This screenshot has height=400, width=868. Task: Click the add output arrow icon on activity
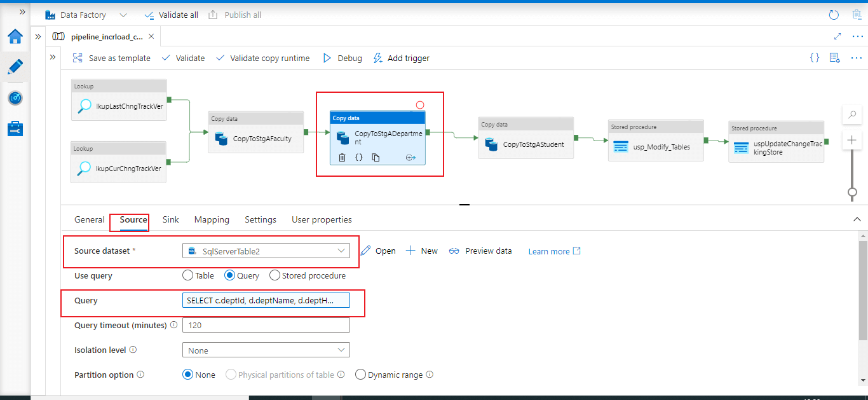pyautogui.click(x=410, y=157)
